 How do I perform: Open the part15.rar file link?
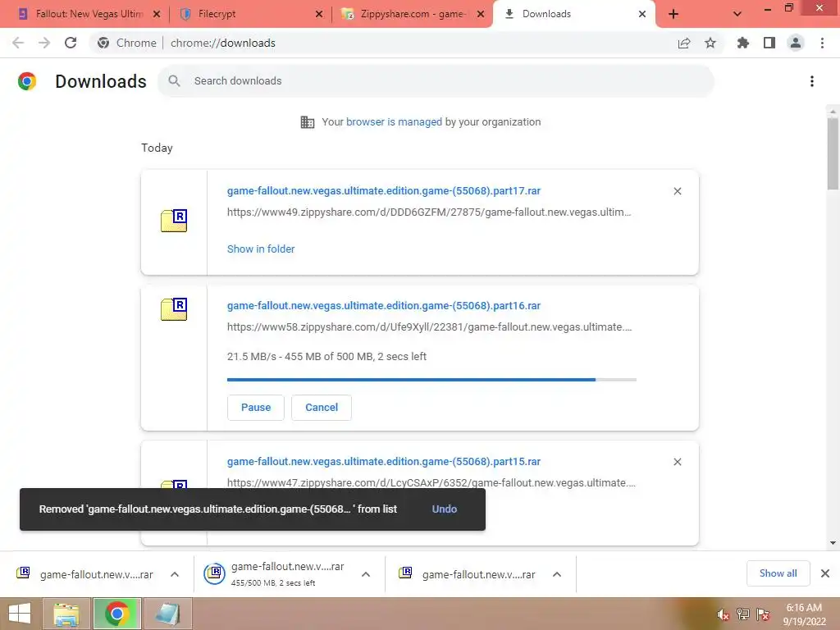(384, 462)
